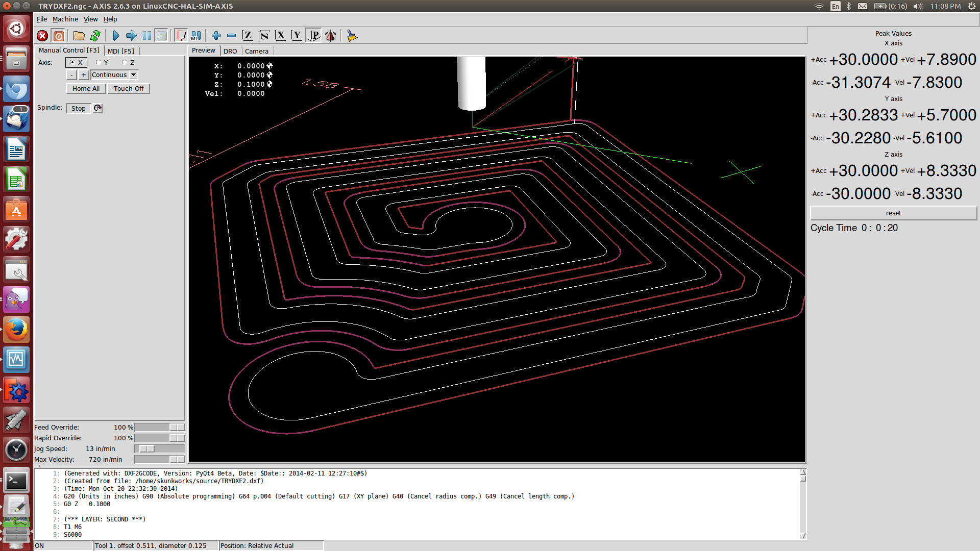The width and height of the screenshot is (980, 551).
Task: Step through program with arrow icon
Action: point(131,36)
